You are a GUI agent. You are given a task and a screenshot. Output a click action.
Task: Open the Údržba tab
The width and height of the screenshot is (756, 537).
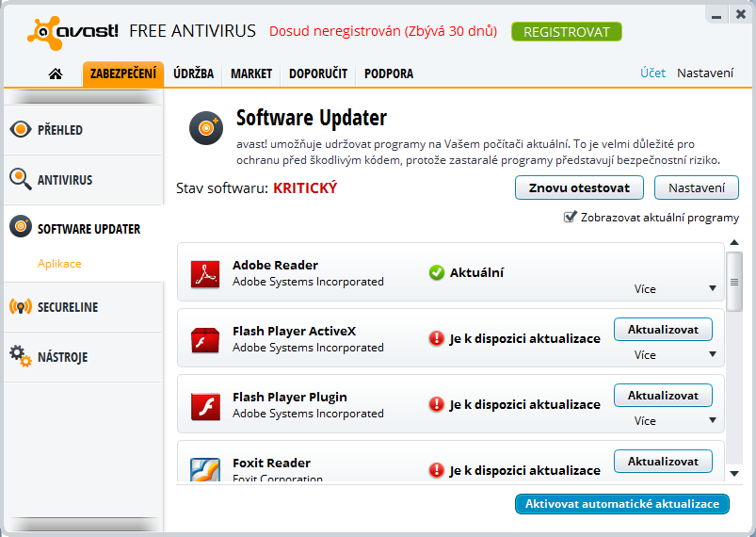pos(193,73)
